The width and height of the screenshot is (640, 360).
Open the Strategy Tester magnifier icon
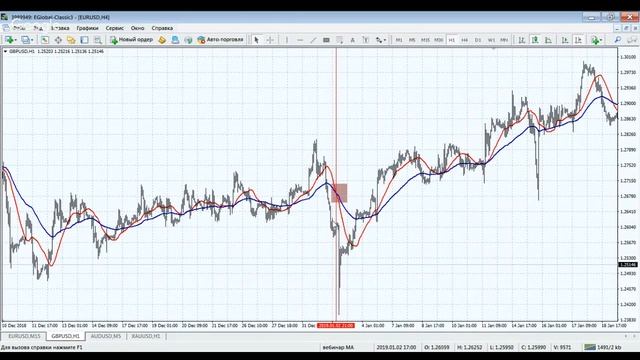[x=98, y=40]
